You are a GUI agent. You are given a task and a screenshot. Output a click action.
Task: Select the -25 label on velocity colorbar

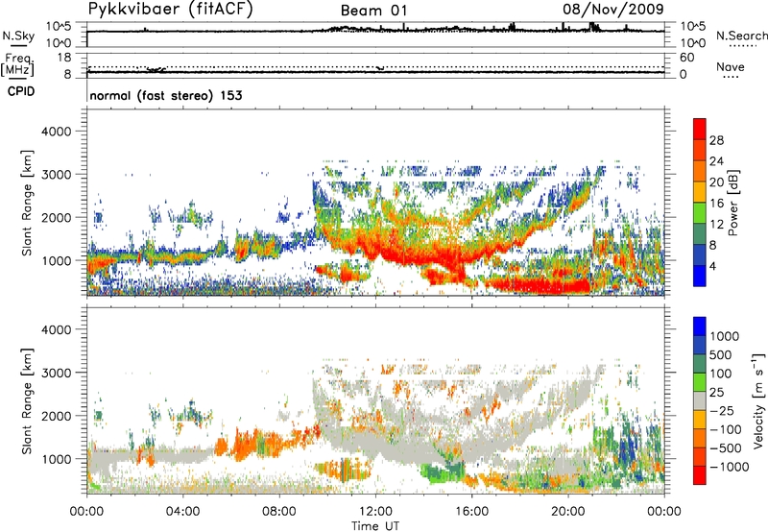point(724,411)
